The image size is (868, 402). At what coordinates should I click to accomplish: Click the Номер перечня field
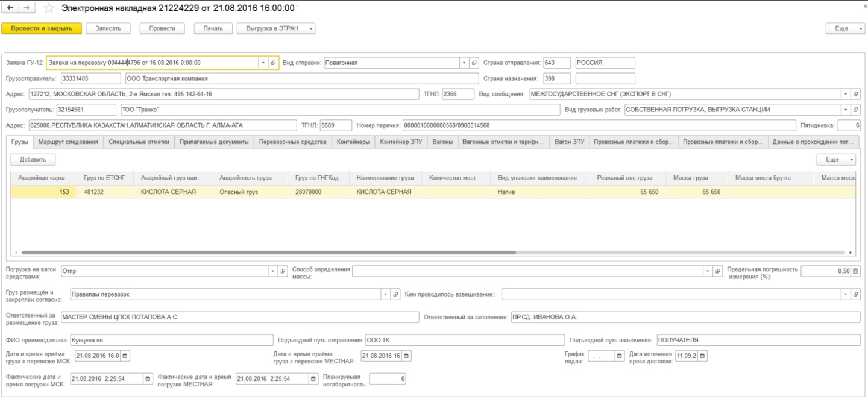(x=599, y=125)
